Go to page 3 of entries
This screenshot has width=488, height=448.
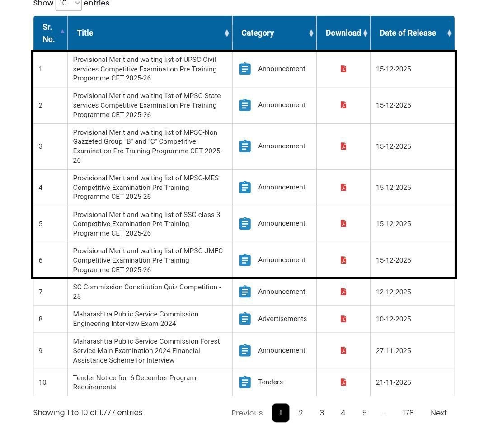322,413
